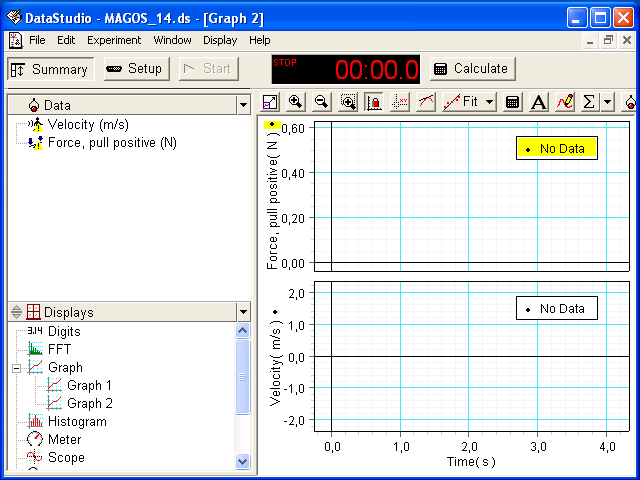Select Meter display type
The width and height of the screenshot is (640, 480).
[64, 439]
